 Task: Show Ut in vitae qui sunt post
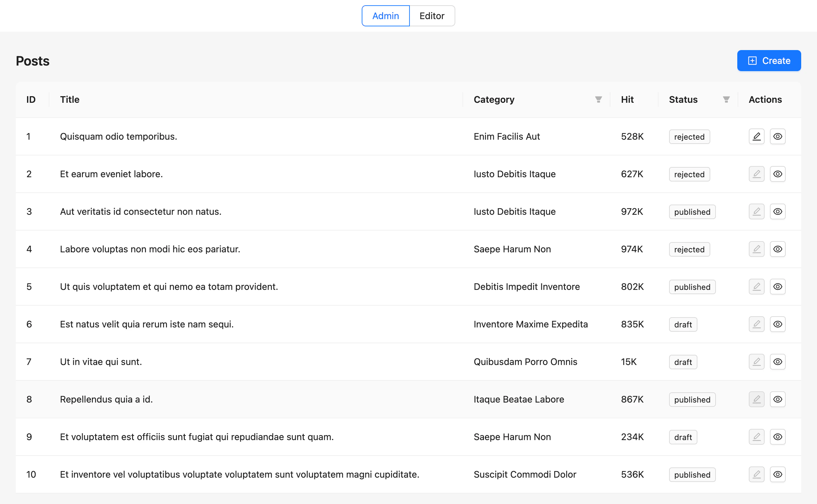[778, 362]
